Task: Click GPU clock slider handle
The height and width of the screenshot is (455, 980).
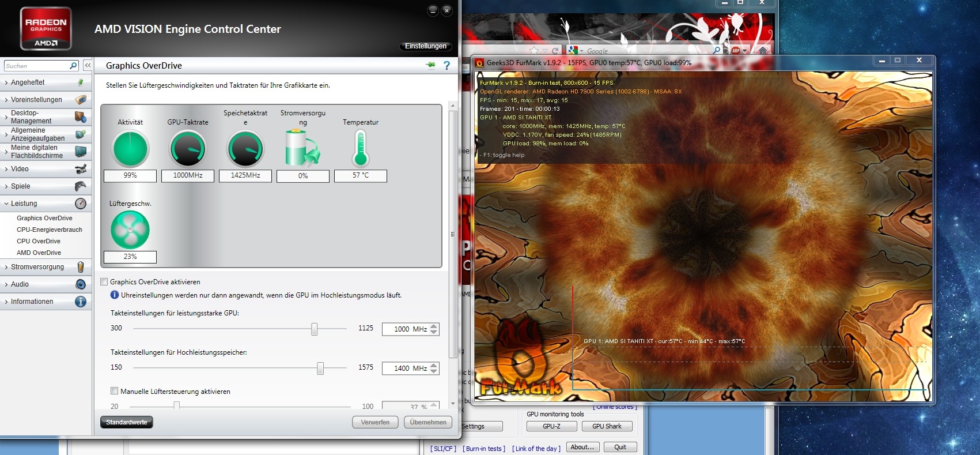Action: pos(314,329)
